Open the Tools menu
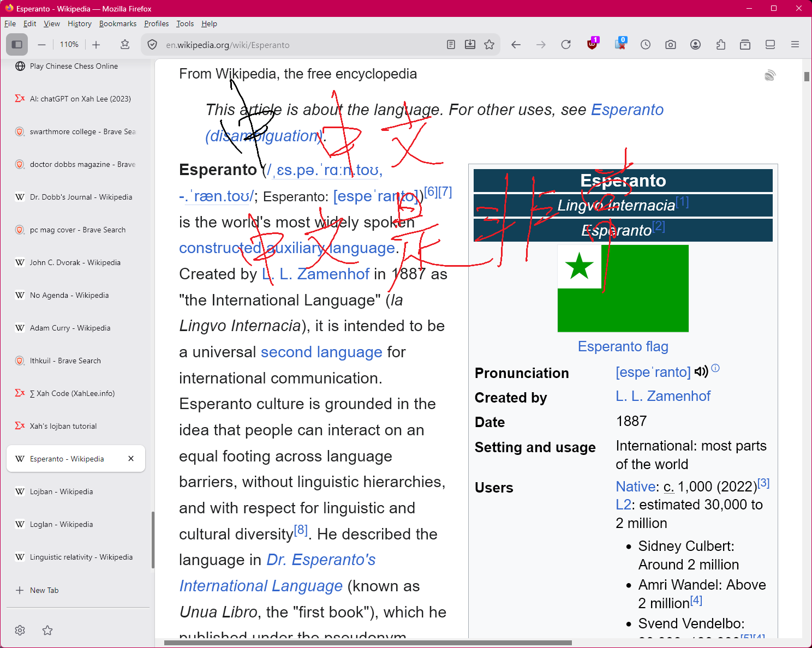Image resolution: width=812 pixels, height=648 pixels. [185, 23]
